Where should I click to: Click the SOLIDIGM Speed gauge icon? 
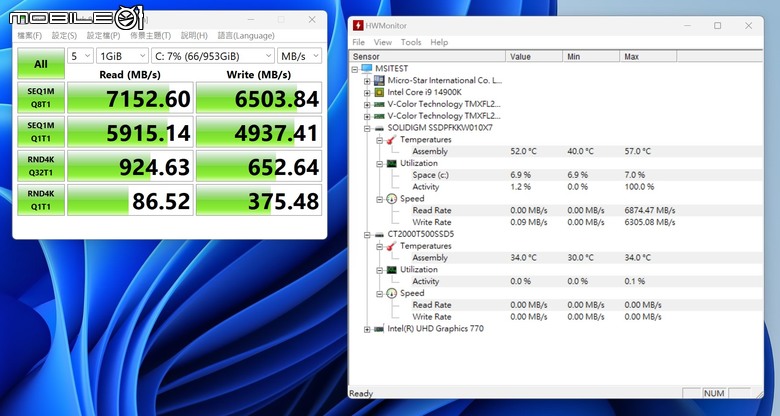391,199
